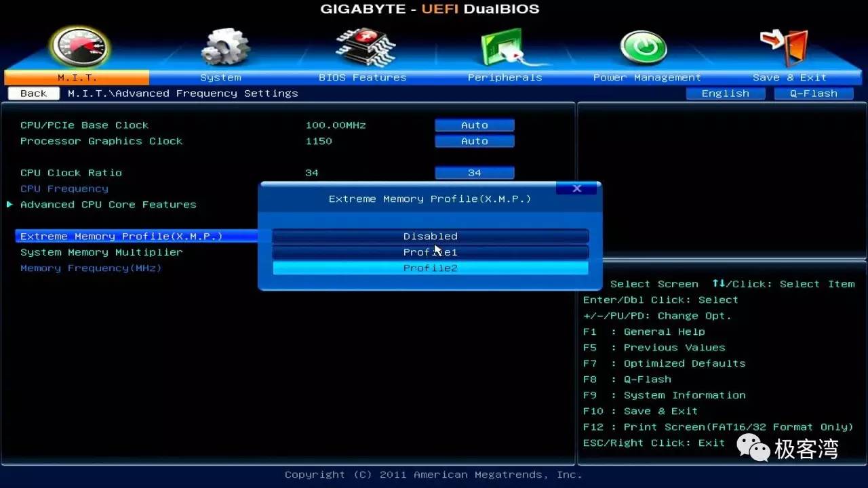Launch Q-Flash utility button
868x488 pixels.
tap(814, 94)
